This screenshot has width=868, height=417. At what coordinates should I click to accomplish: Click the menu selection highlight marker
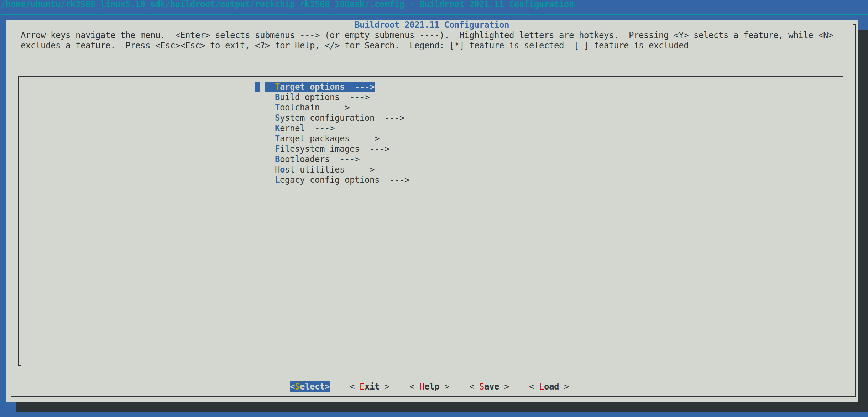tap(257, 87)
